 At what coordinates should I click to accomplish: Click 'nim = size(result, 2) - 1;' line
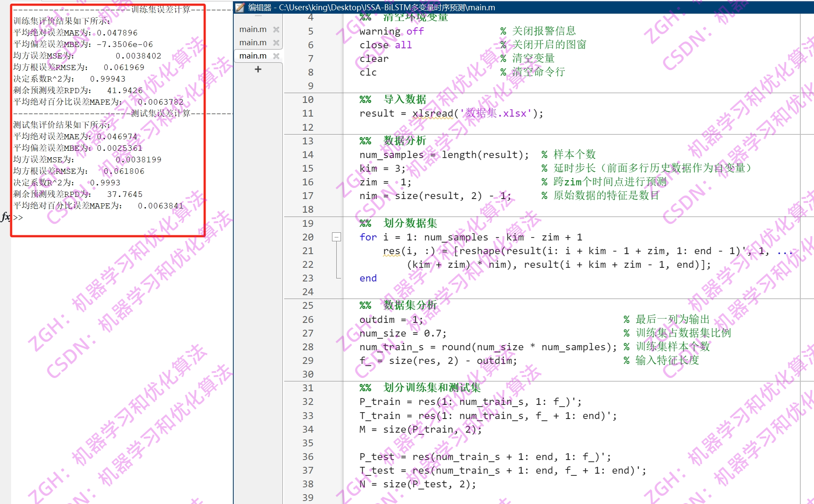click(435, 196)
